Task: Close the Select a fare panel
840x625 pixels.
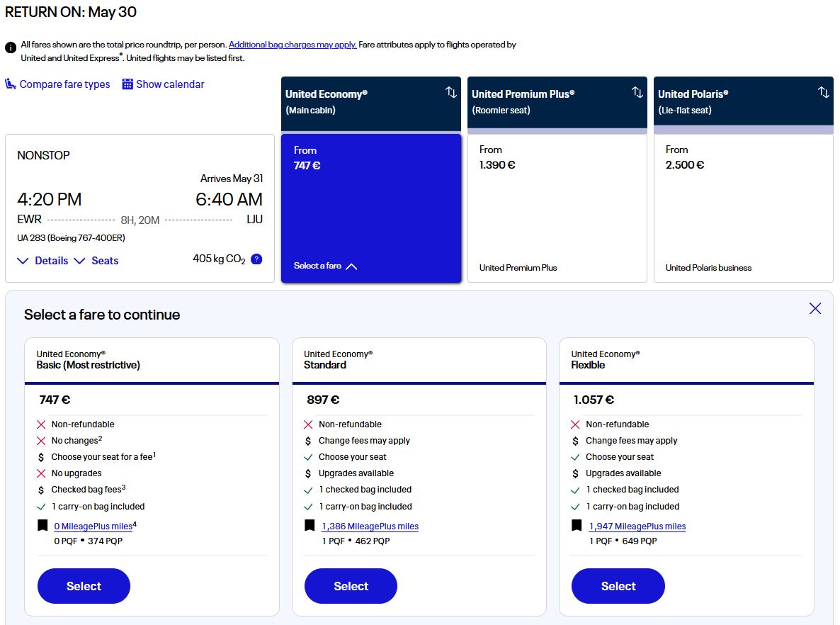Action: click(815, 308)
